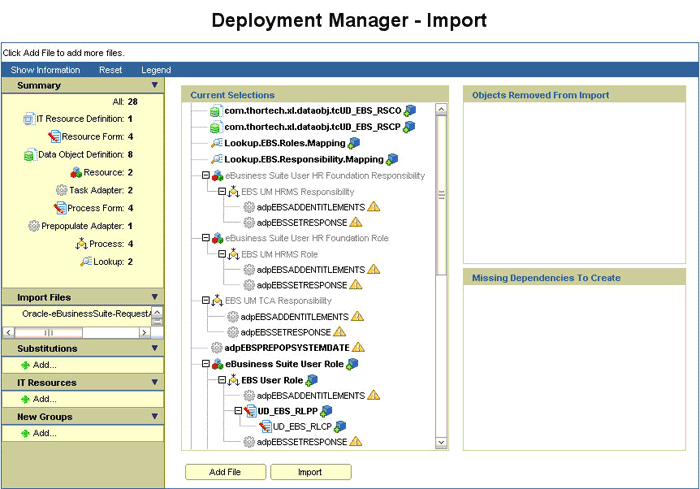
Task: Click the Current Selections vertical scrollbar thumb
Action: pyautogui.click(x=441, y=195)
